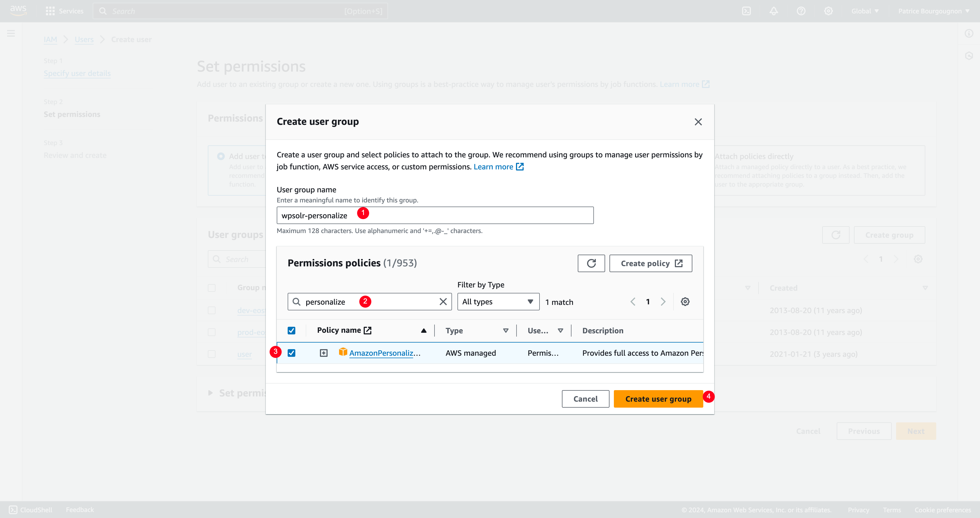Open the AmazonPersonalize policy link
Viewport: 980px width, 518px height.
click(x=385, y=353)
